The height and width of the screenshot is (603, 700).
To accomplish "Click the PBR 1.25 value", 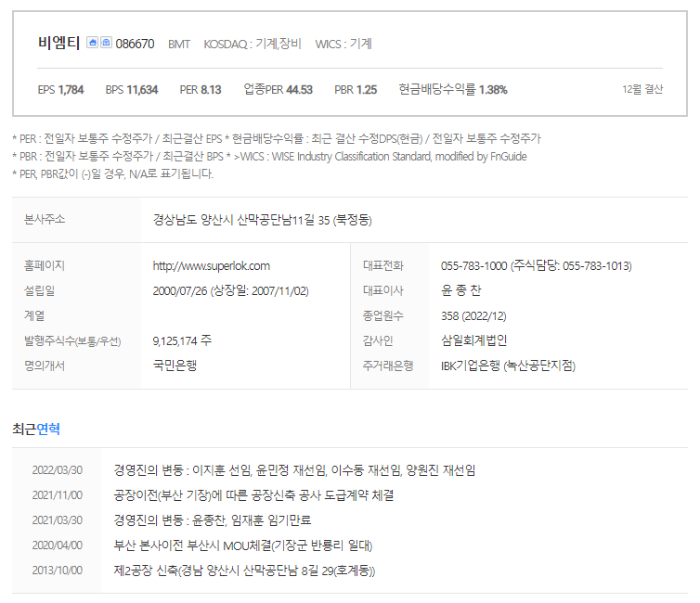I will click(356, 90).
